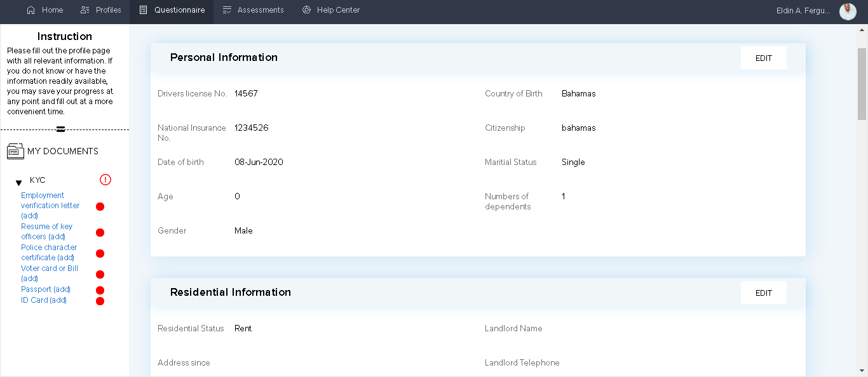Click the scrollbar down arrow
The width and height of the screenshot is (868, 377).
(x=862, y=371)
